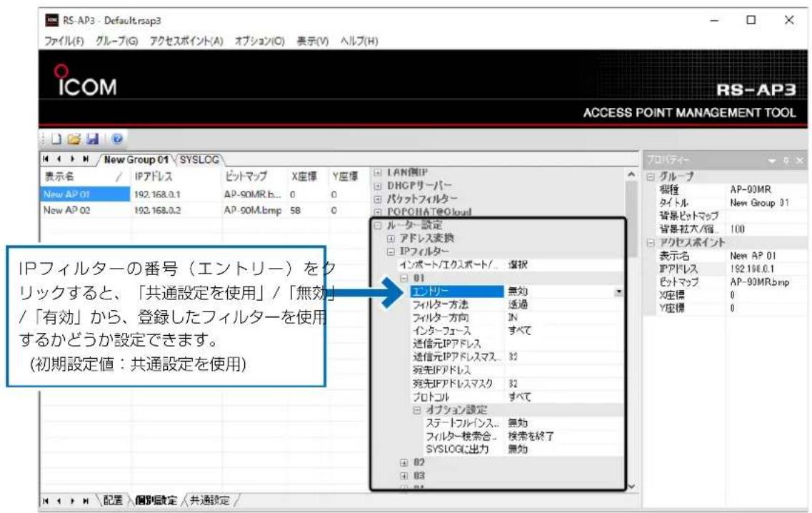The image size is (812, 513).
Task: Open the グループ(G) menu
Action: (116, 41)
